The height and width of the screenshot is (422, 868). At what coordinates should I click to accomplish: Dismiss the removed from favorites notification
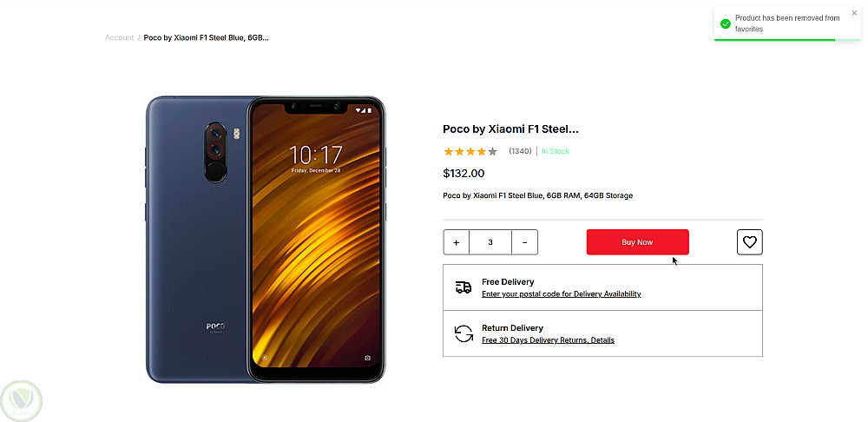coord(854,13)
